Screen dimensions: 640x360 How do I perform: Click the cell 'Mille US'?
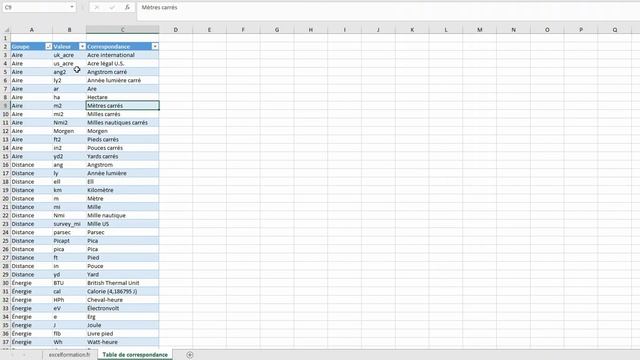[122, 224]
